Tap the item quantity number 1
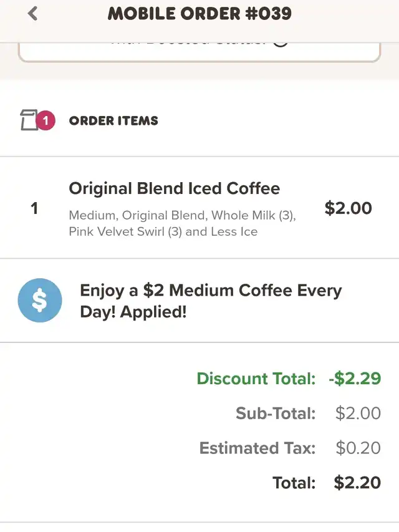Viewport: 399px width, 532px height. click(x=34, y=208)
